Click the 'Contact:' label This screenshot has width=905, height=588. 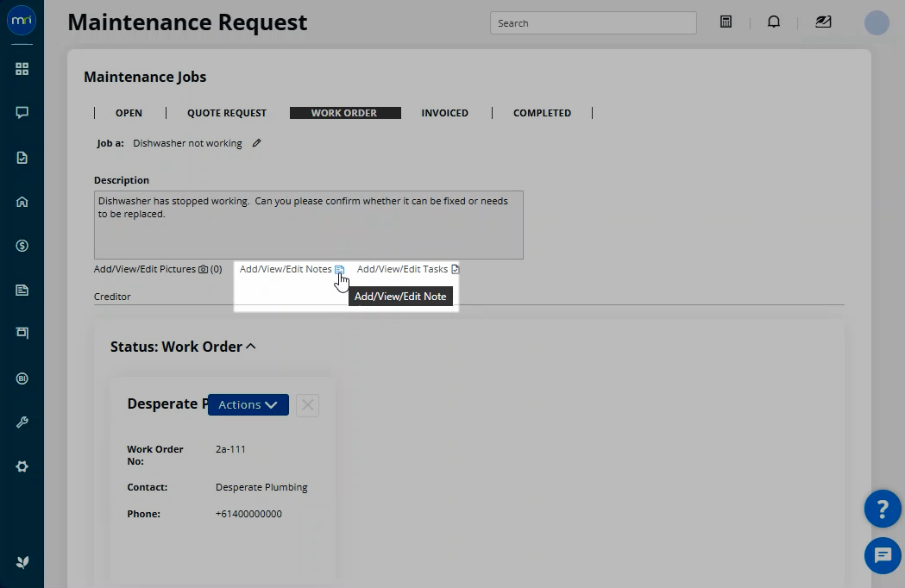(148, 487)
